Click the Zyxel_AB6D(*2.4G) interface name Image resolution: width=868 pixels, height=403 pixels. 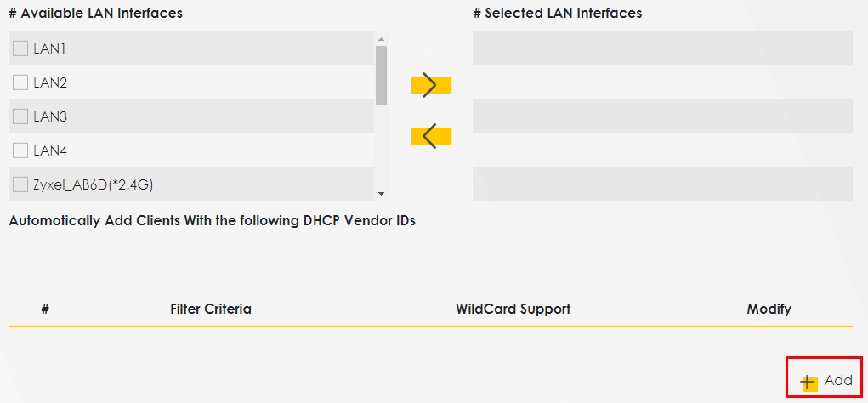93,184
